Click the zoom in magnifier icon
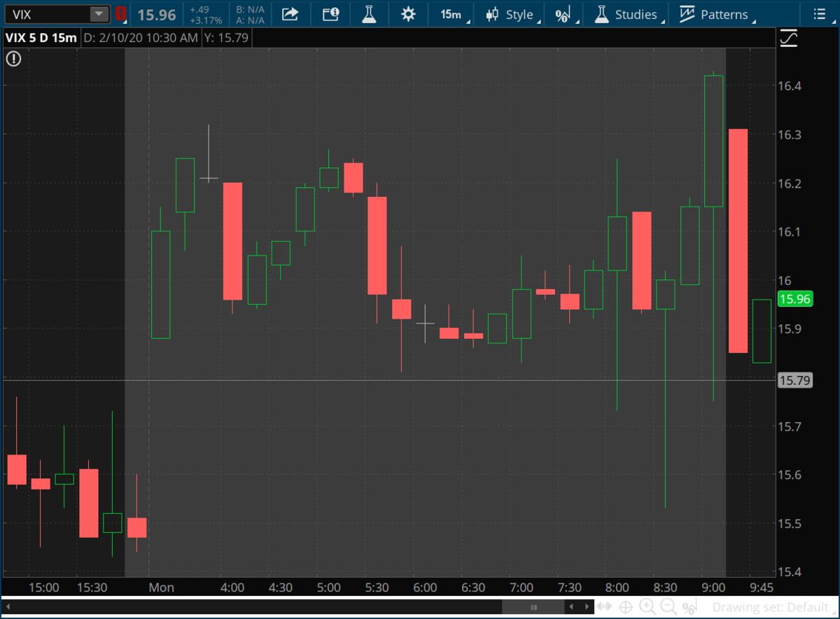Screen dimensions: 840x619 click(647, 607)
